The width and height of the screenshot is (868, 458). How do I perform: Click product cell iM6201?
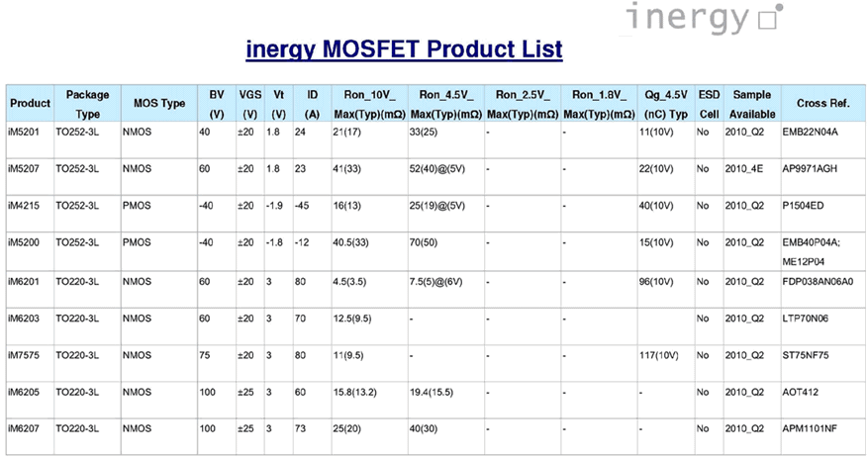[24, 282]
